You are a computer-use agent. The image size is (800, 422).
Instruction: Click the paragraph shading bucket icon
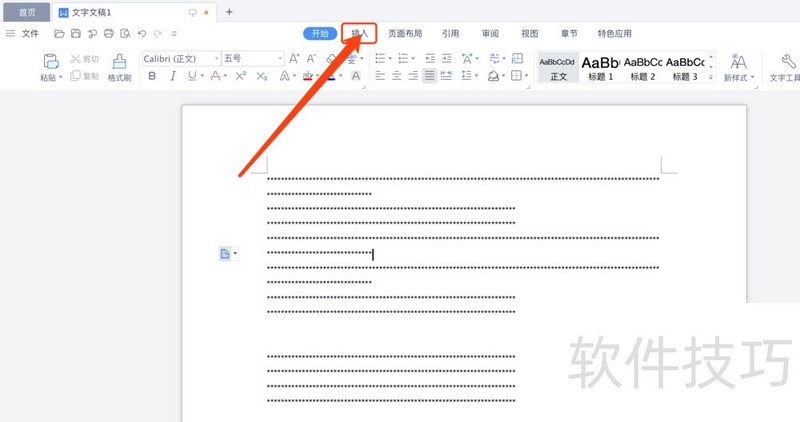coord(493,76)
